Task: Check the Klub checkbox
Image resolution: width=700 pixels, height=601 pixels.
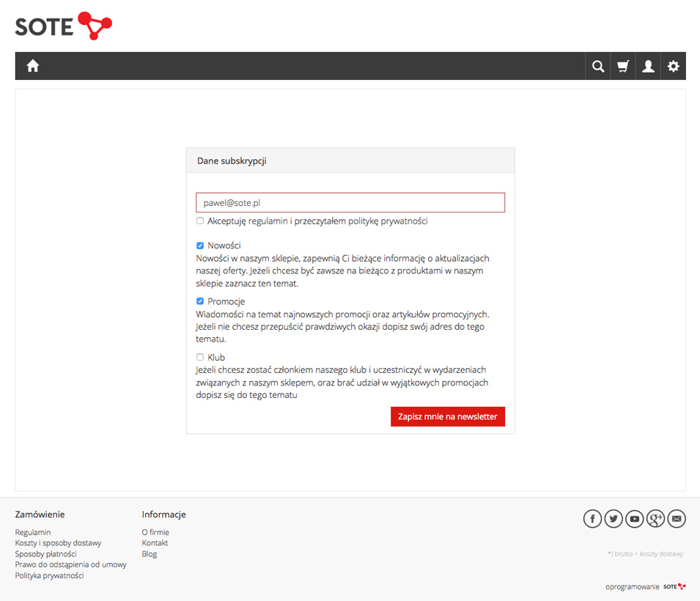Action: [x=200, y=357]
